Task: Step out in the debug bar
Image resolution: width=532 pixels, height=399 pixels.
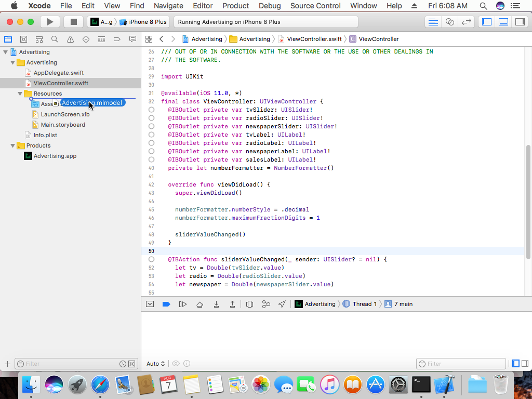Action: 232,304
